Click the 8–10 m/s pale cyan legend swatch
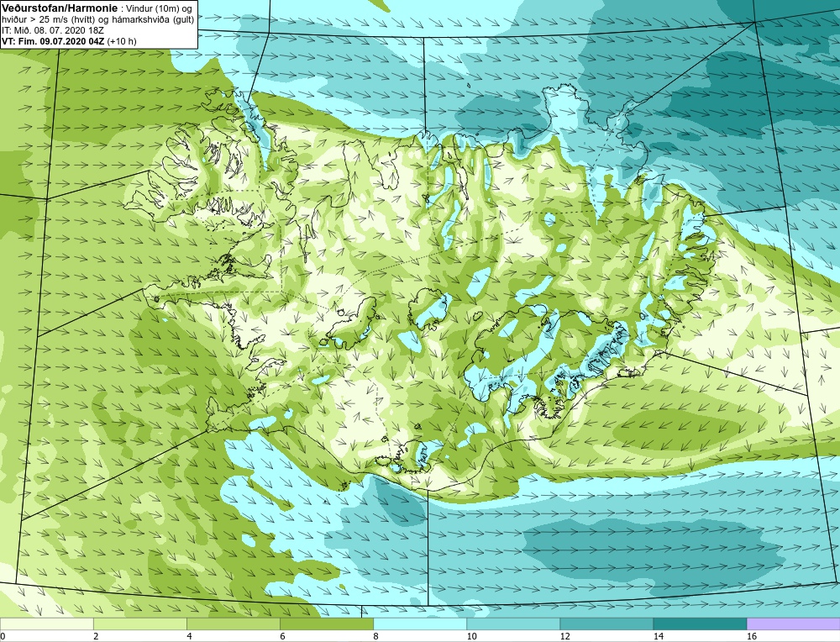Screen dimensions: 840x642 point(420,624)
